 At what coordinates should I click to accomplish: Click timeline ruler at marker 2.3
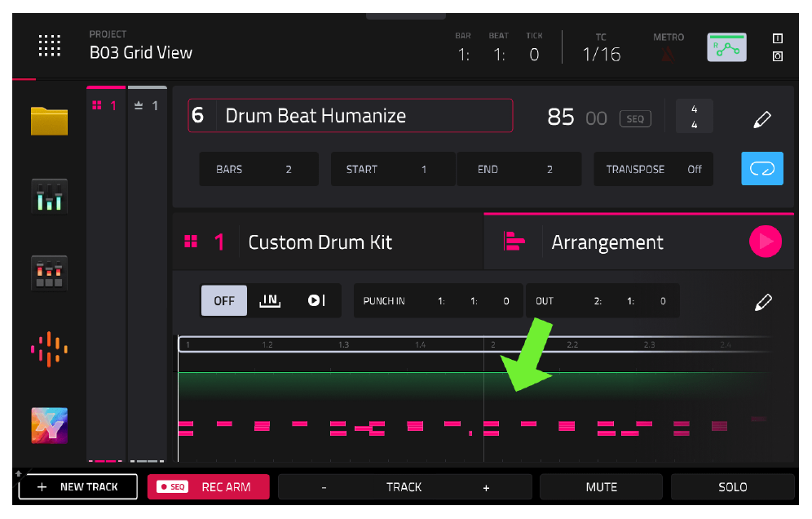[650, 345]
